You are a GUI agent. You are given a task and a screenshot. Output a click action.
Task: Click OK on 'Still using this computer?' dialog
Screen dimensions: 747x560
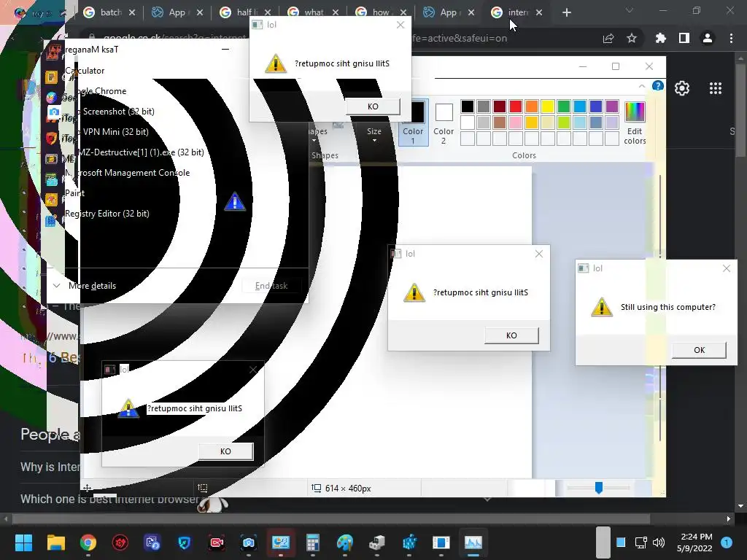(x=699, y=350)
